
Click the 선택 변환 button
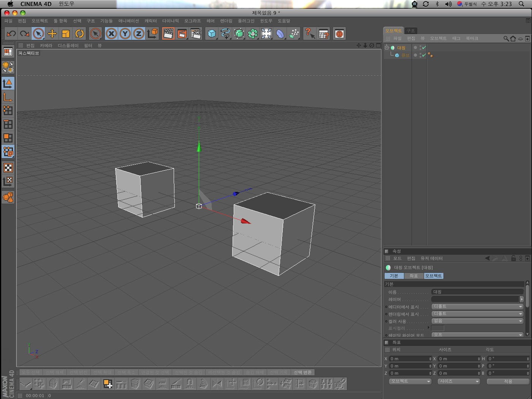click(302, 372)
